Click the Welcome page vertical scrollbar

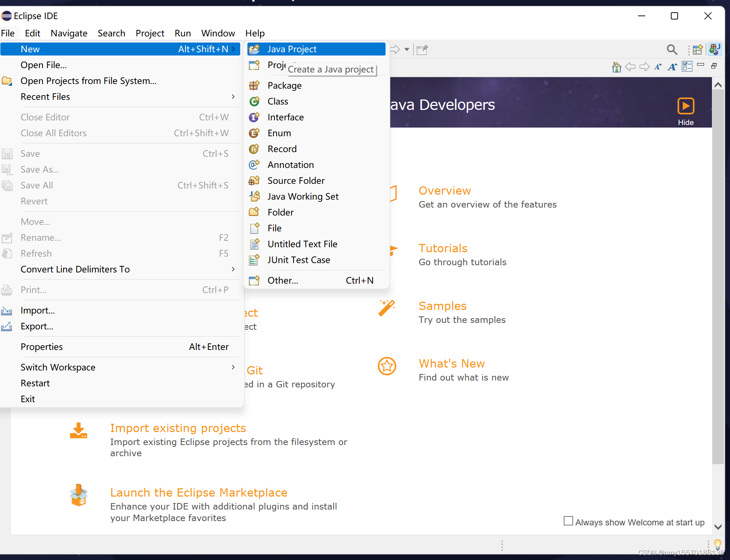(718, 274)
